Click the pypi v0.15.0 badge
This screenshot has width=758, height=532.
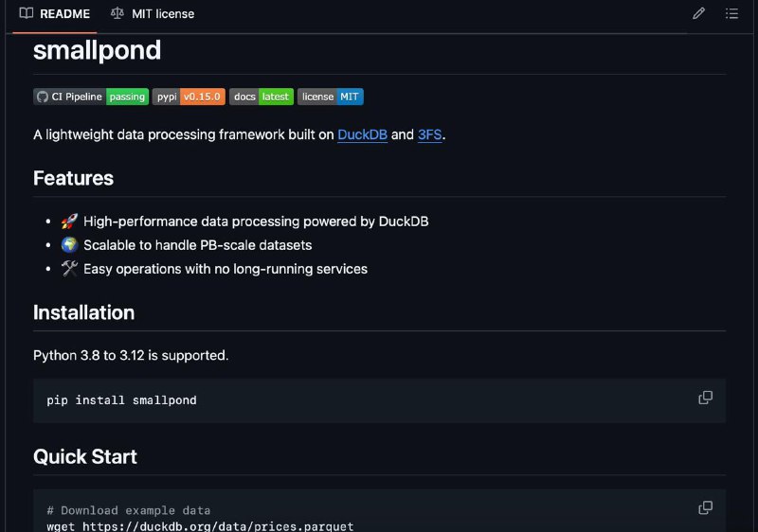point(189,97)
